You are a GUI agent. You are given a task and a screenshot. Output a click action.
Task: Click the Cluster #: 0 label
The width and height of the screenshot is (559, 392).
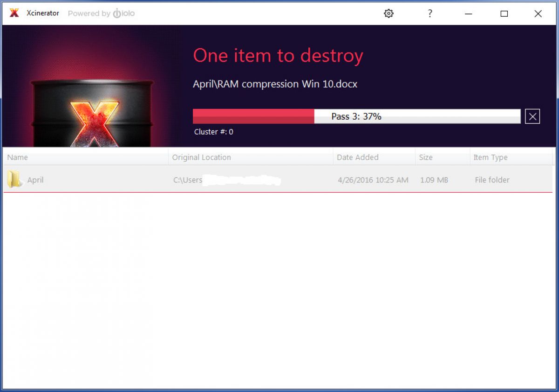coord(213,132)
